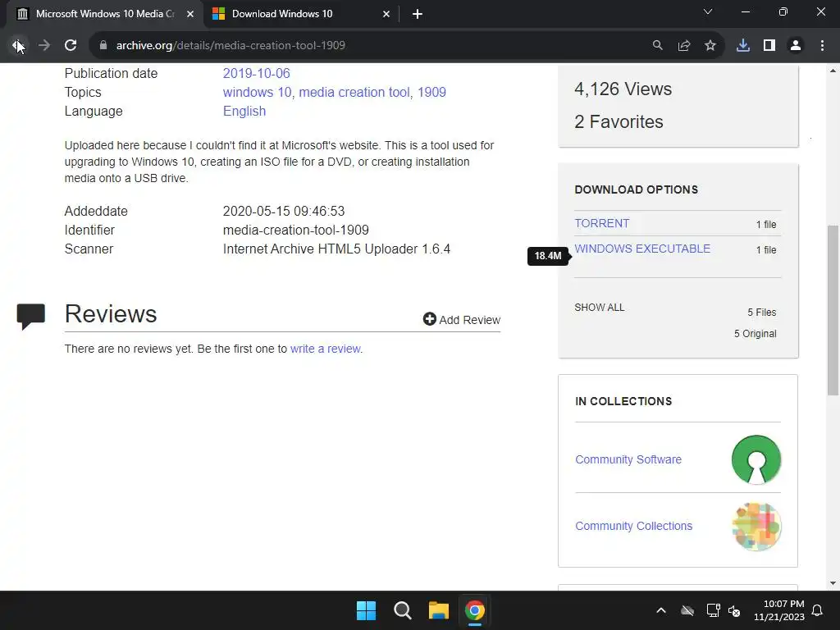Click 'write a review' link

(325, 349)
